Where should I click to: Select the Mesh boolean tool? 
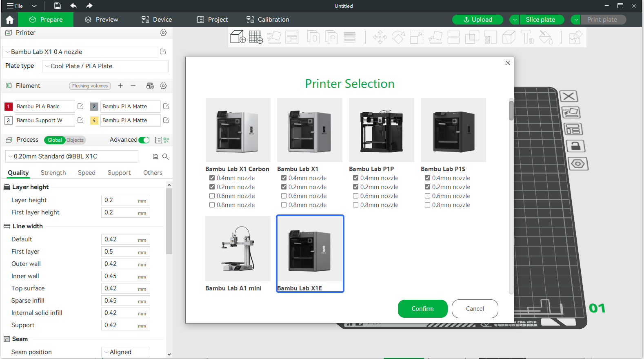[472, 37]
